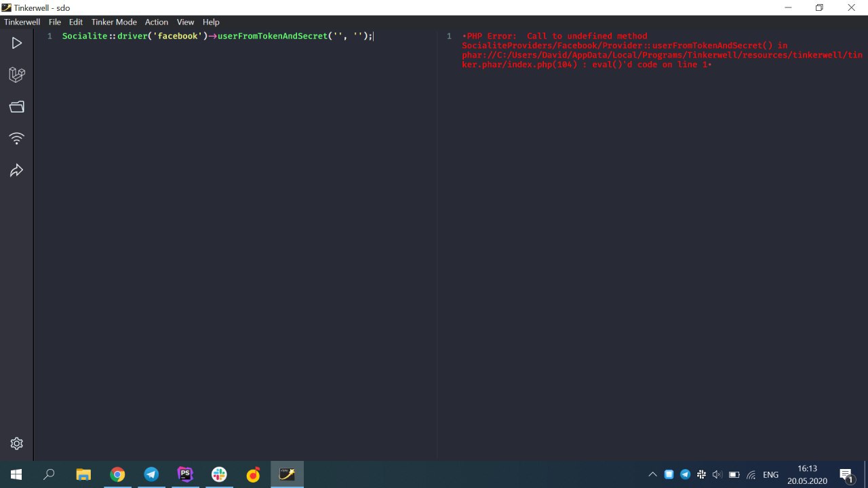Open PhpStorm from the taskbar
The width and height of the screenshot is (868, 488).
(185, 474)
